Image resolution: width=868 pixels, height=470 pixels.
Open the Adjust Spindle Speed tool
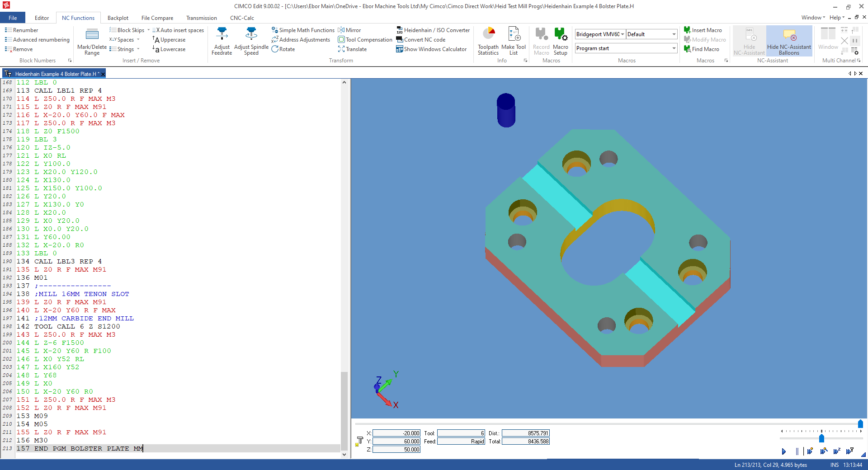pyautogui.click(x=251, y=34)
